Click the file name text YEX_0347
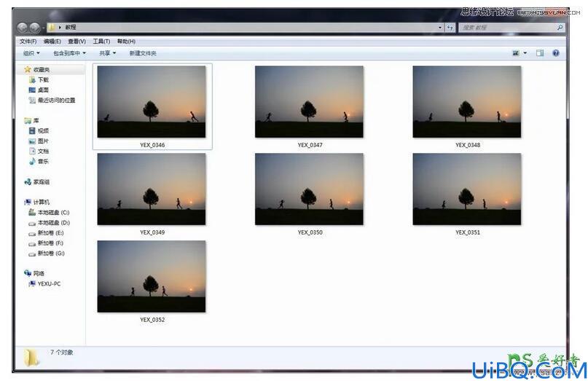This screenshot has height=381, width=588. (x=310, y=145)
